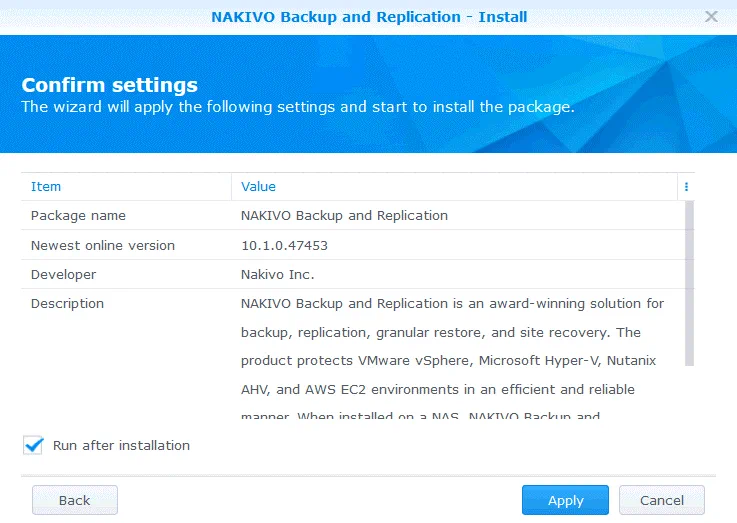Click the window title bar text
737x523 pixels.
(368, 17)
